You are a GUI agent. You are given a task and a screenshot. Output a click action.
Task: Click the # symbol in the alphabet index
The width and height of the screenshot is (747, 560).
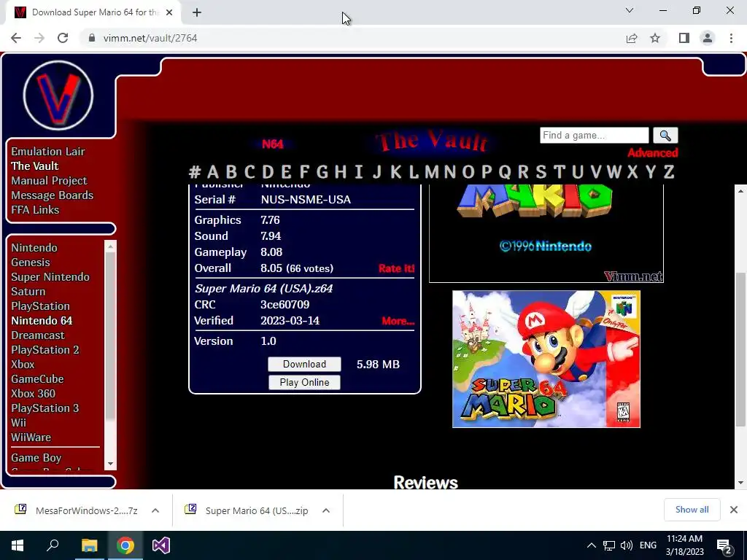pyautogui.click(x=194, y=172)
